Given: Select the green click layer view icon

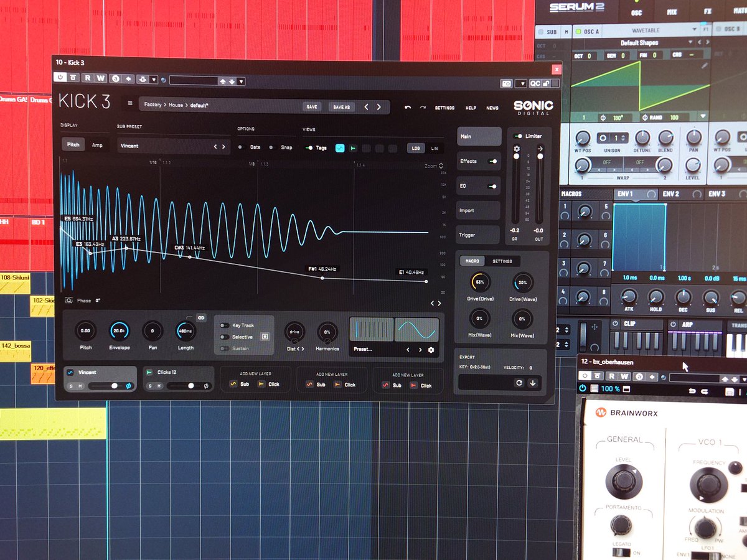Looking at the screenshot, I should (x=353, y=148).
